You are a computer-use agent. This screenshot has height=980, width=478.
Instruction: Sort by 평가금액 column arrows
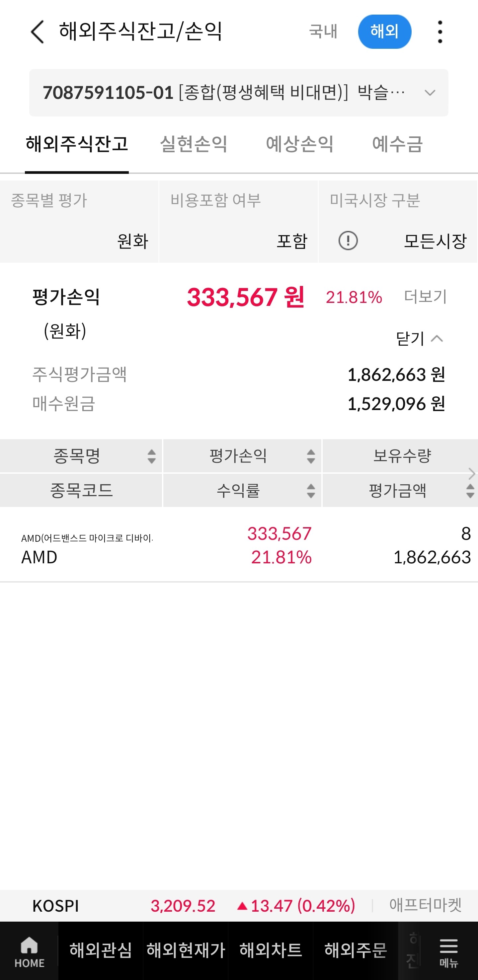(x=470, y=491)
